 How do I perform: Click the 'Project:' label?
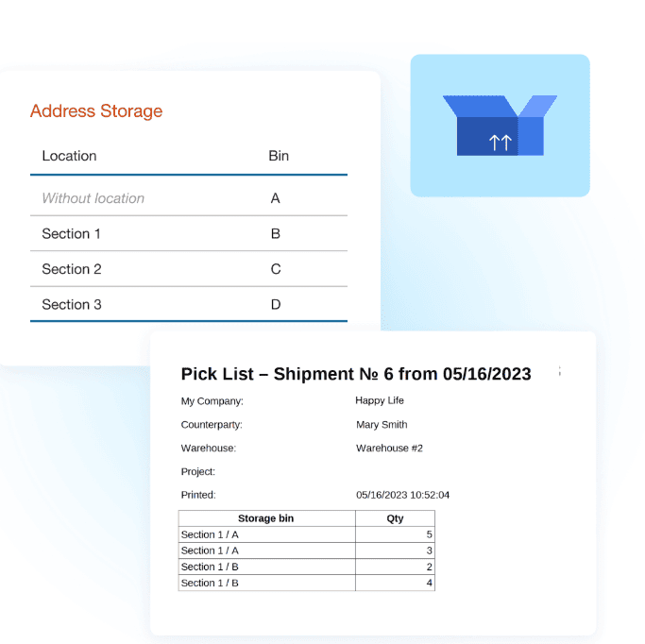(198, 471)
